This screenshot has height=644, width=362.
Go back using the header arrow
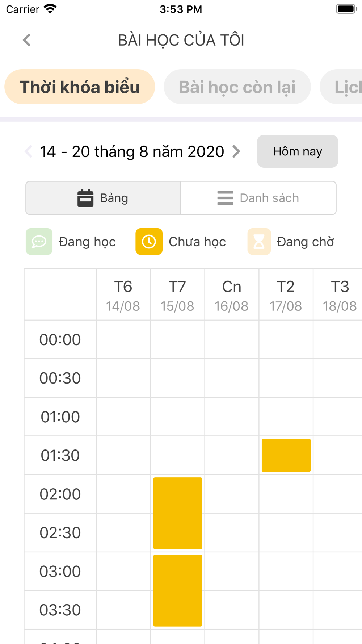[x=27, y=40]
